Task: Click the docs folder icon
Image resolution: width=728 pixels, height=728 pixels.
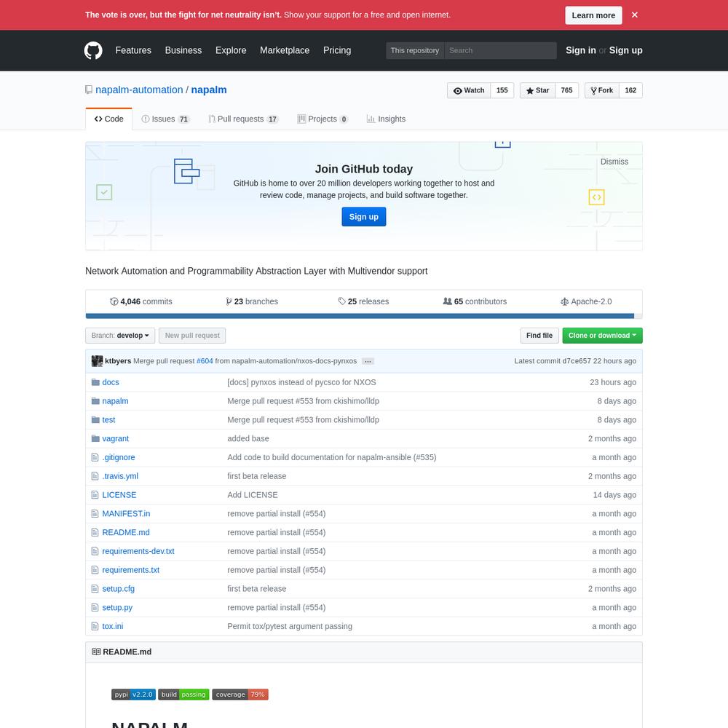Action: pyautogui.click(x=95, y=382)
